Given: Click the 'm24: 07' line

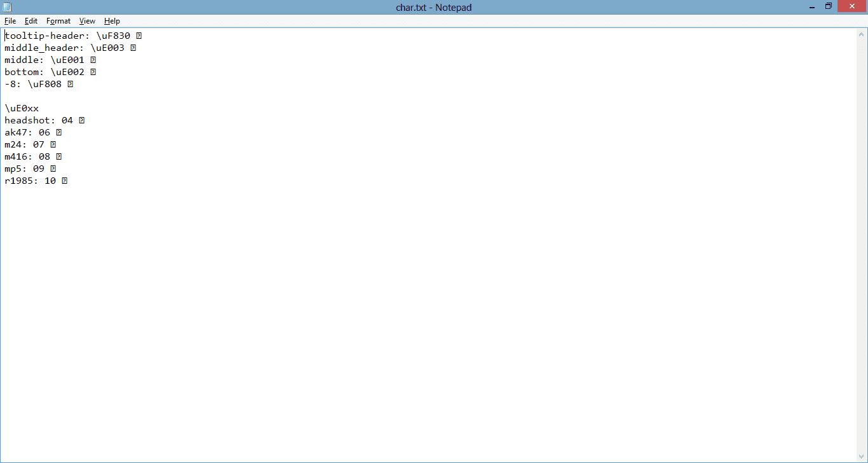Looking at the screenshot, I should tap(31, 144).
